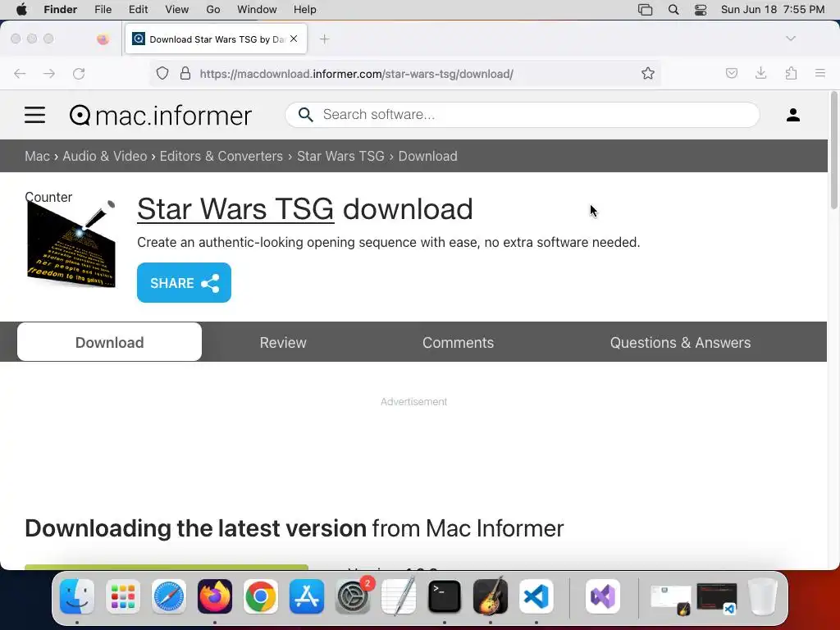Open the user account icon
The height and width of the screenshot is (630, 840).
[793, 115]
